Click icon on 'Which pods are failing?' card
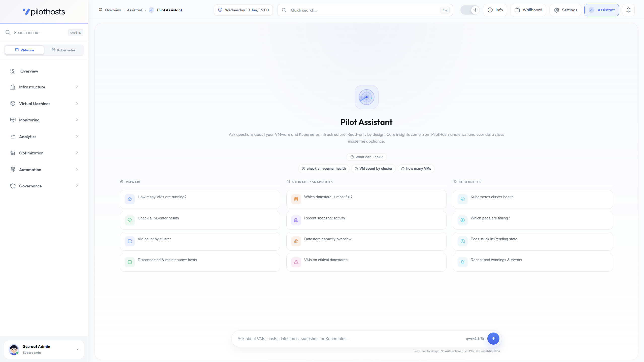The image size is (644, 362). click(x=463, y=220)
